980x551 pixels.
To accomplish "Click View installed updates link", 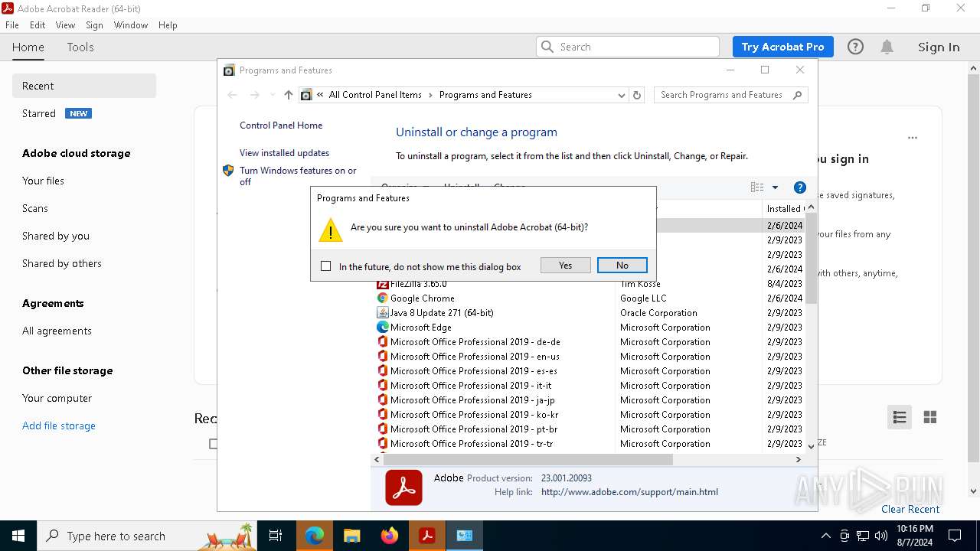I will (284, 153).
